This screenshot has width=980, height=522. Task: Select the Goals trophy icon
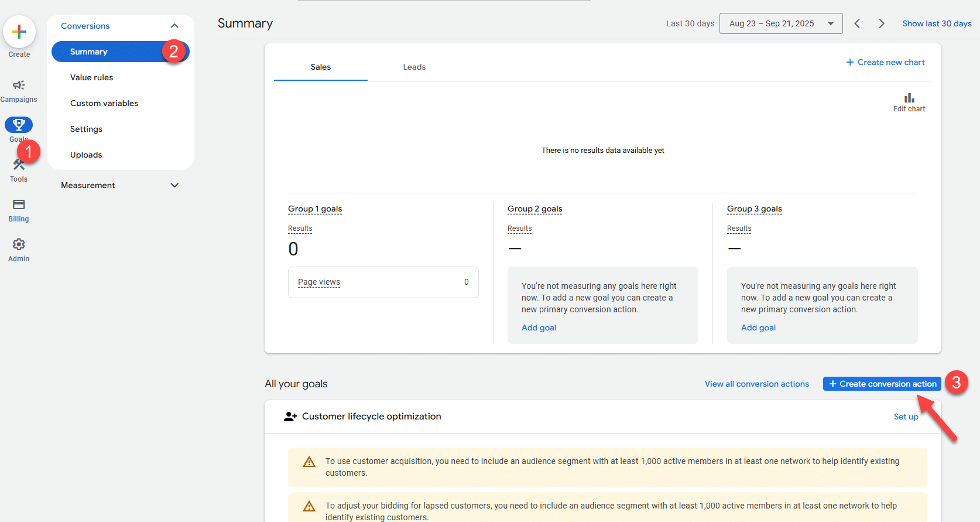click(19, 125)
